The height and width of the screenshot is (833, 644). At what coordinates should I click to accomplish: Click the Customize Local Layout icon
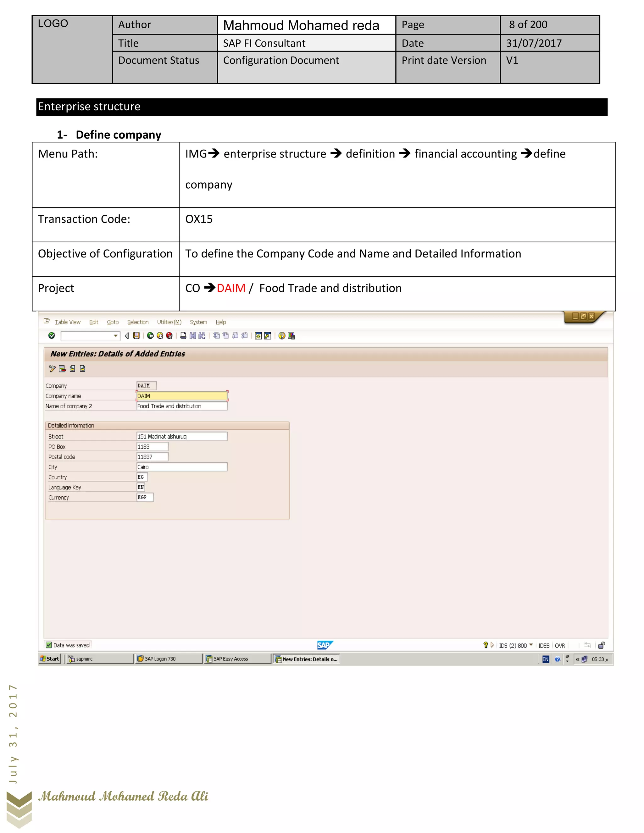point(291,336)
